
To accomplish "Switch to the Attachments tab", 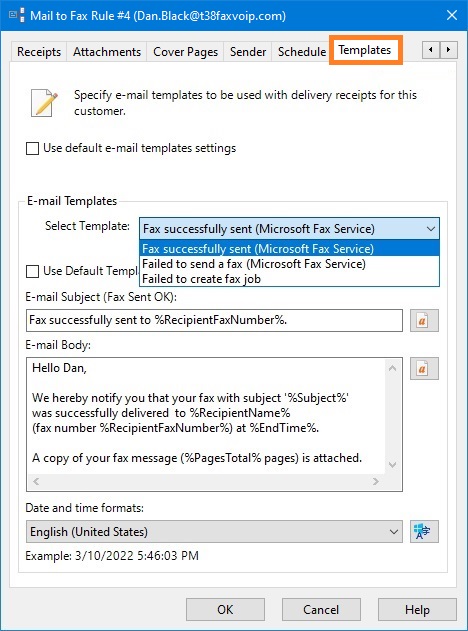I will coord(107,52).
